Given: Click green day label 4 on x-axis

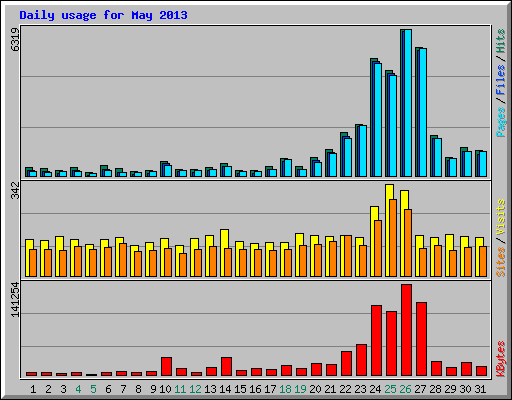Looking at the screenshot, I should click(78, 389).
